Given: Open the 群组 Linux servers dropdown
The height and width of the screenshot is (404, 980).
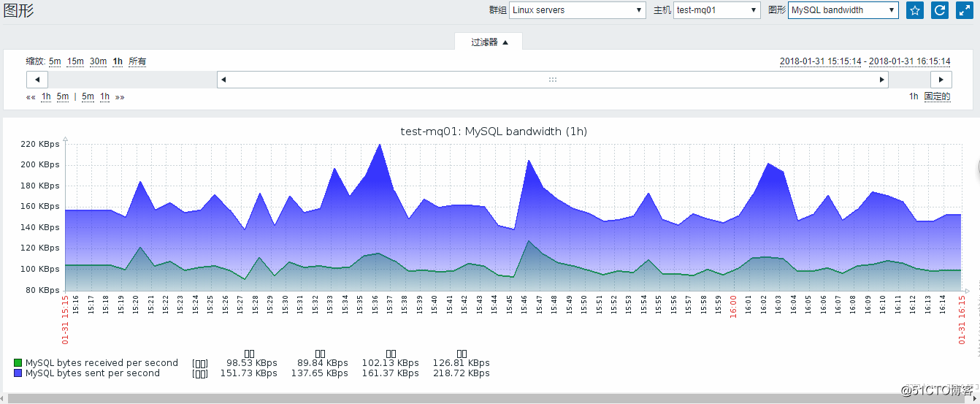Looking at the screenshot, I should coord(578,10).
